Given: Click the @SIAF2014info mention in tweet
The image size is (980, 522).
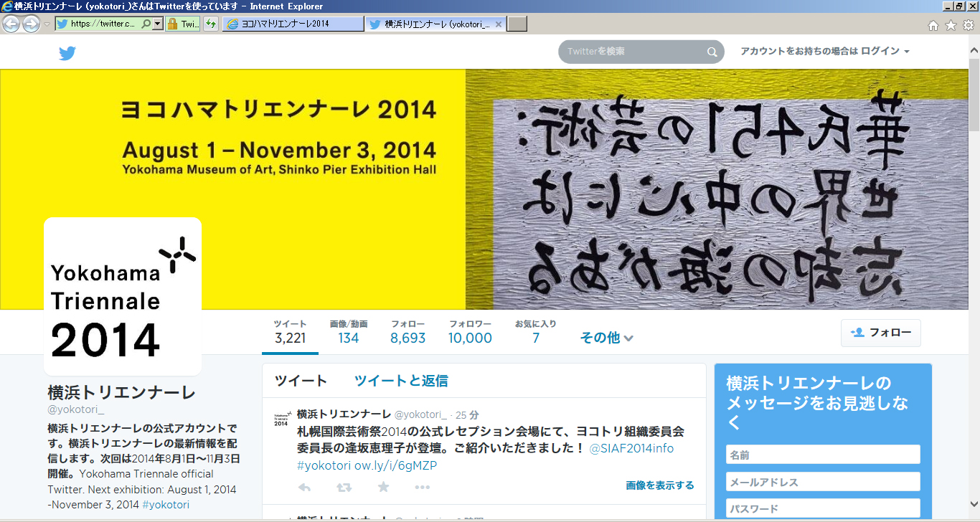Looking at the screenshot, I should (632, 448).
